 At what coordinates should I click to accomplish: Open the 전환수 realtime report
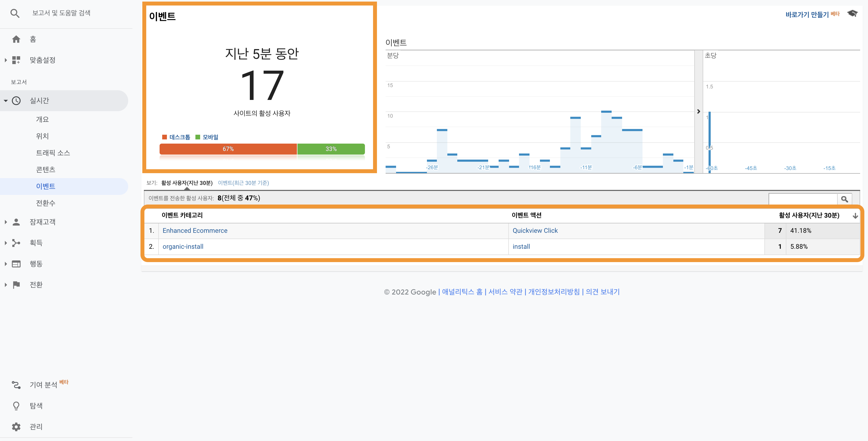[x=46, y=203]
